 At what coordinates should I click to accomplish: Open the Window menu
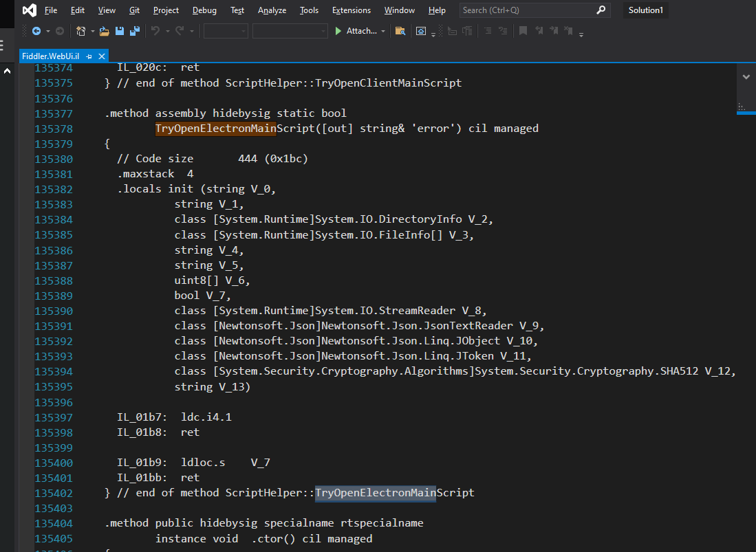[x=399, y=10]
